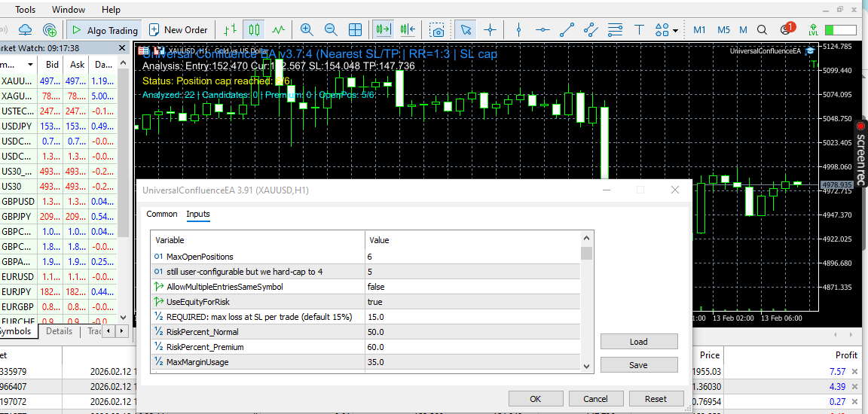Select the horizontal line drawing tool
The width and height of the screenshot is (868, 414).
pyautogui.click(x=543, y=29)
